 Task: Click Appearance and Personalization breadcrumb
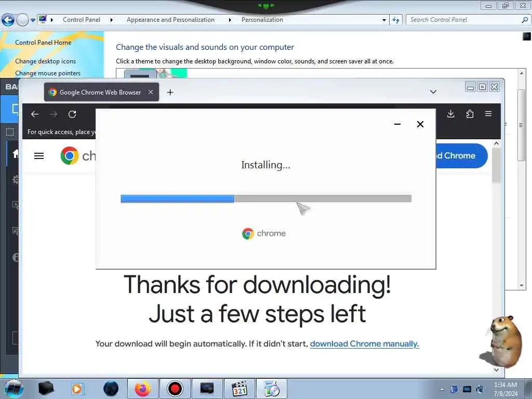click(x=170, y=20)
